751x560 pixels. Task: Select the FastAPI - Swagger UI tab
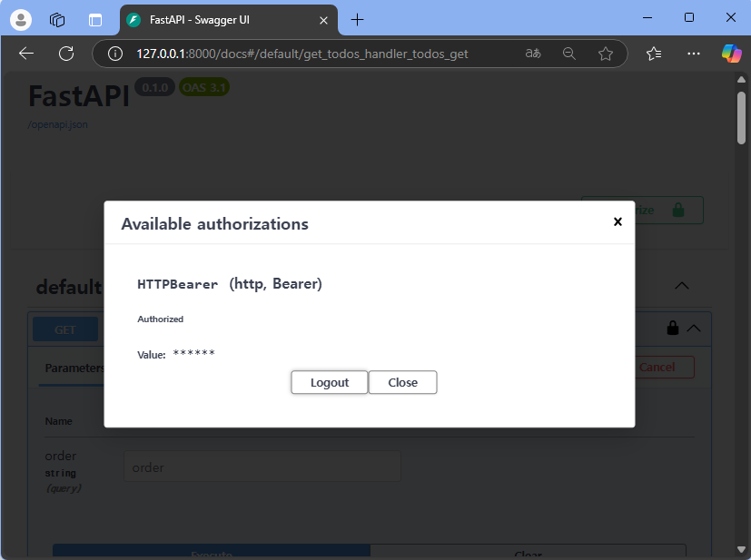(x=229, y=20)
